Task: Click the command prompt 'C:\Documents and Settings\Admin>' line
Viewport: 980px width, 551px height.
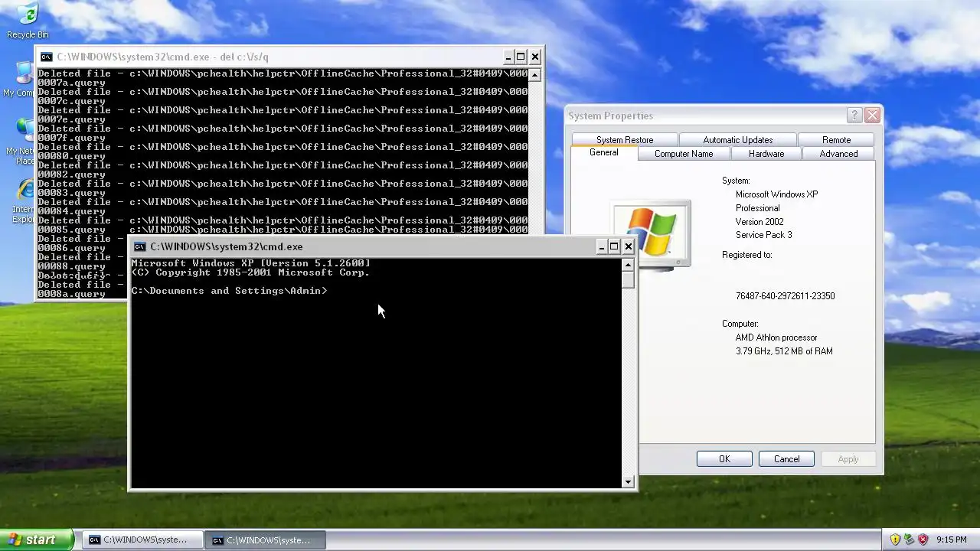Action: (229, 291)
